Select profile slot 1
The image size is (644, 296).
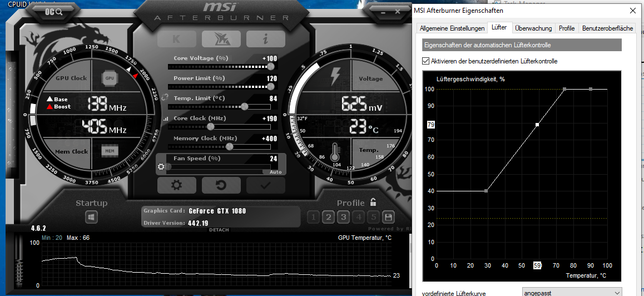(313, 216)
